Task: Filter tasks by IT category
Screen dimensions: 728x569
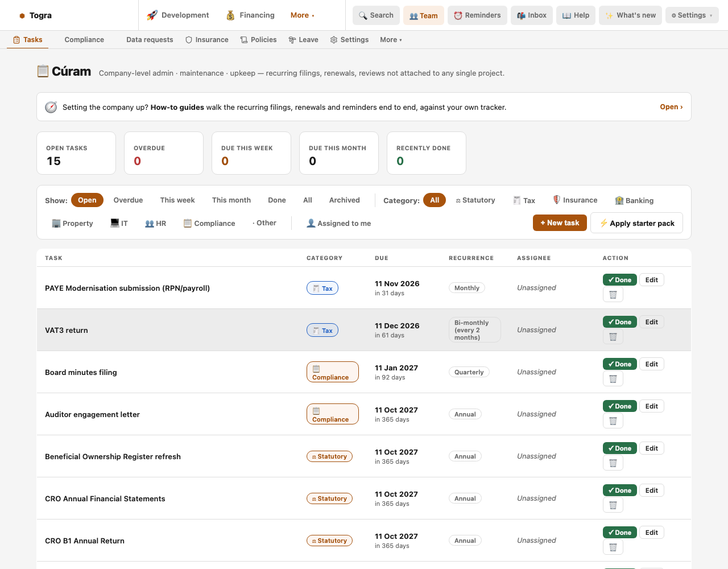Action: (x=119, y=223)
